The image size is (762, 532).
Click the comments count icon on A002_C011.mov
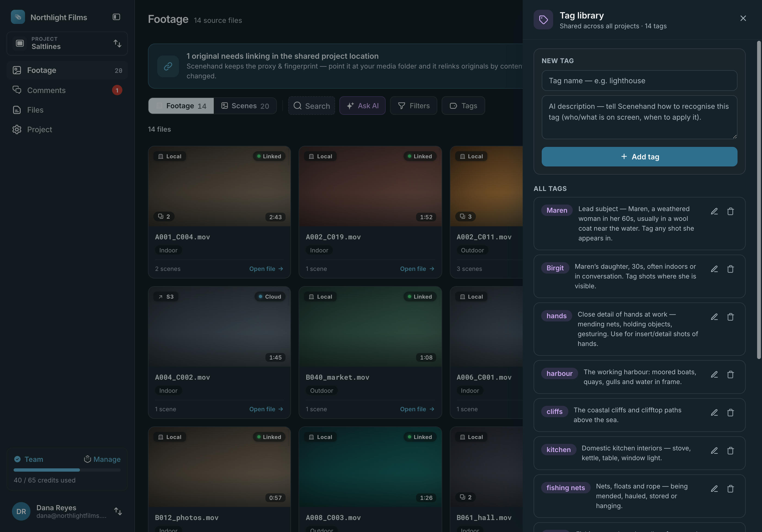(x=466, y=216)
